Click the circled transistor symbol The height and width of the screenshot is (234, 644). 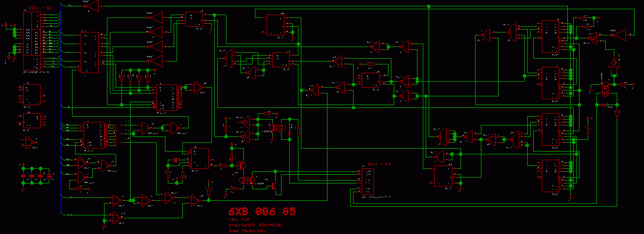pyautogui.click(x=241, y=165)
